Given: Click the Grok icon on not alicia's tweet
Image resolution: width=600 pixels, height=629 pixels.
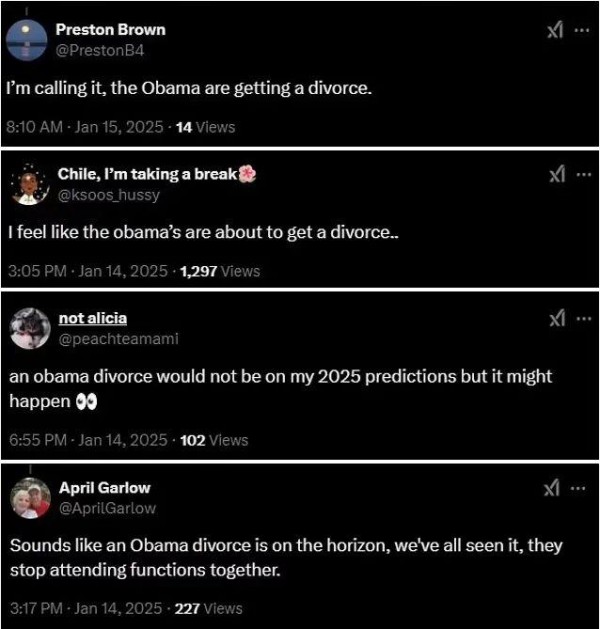Looking at the screenshot, I should pyautogui.click(x=555, y=319).
